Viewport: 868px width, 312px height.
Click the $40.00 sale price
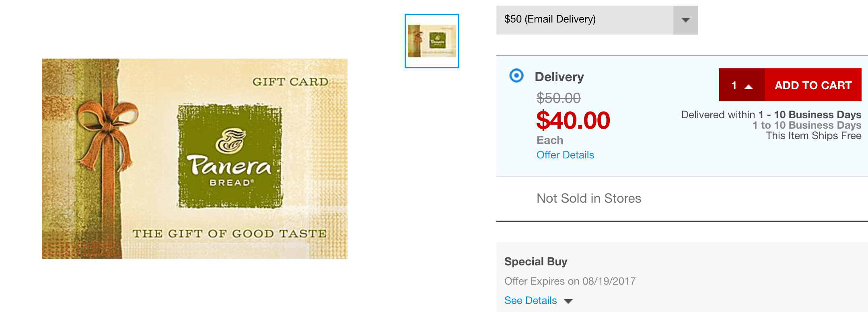[x=573, y=120]
